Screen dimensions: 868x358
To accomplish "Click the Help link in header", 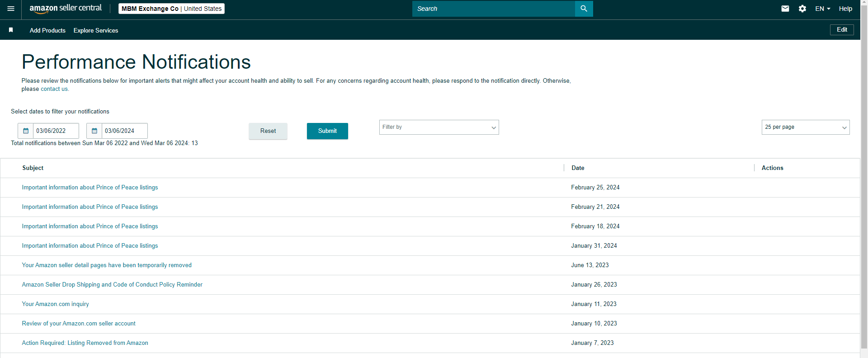I will (845, 9).
